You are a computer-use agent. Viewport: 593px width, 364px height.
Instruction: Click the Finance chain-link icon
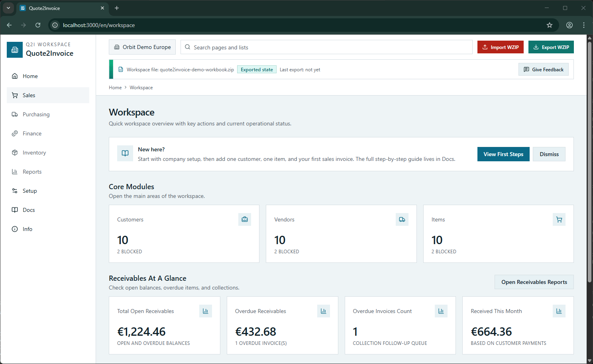point(15,133)
